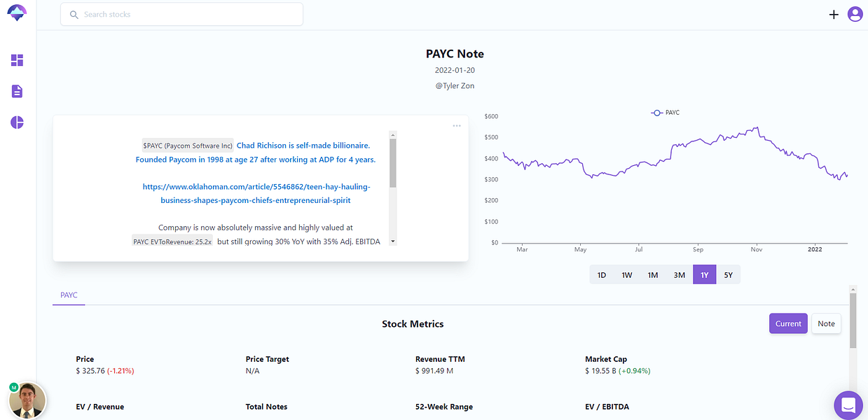This screenshot has height=420, width=868.
Task: Click the @Tyler Zon author name
Action: [x=455, y=85]
